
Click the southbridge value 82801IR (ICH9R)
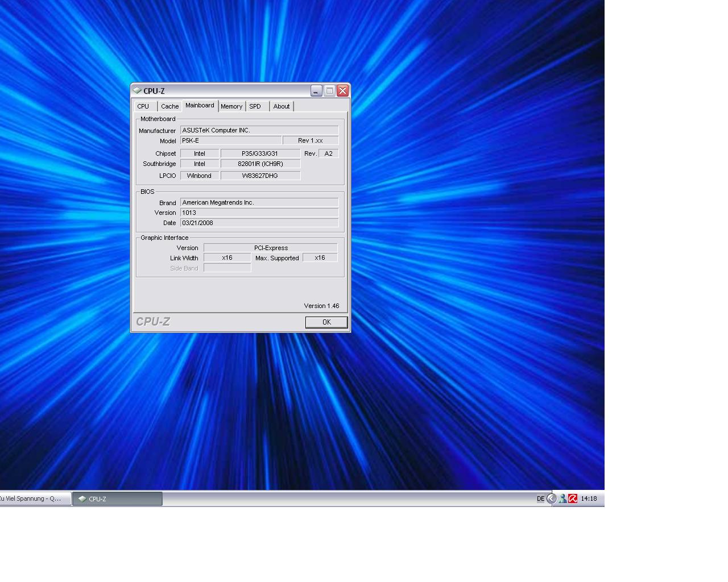point(260,164)
